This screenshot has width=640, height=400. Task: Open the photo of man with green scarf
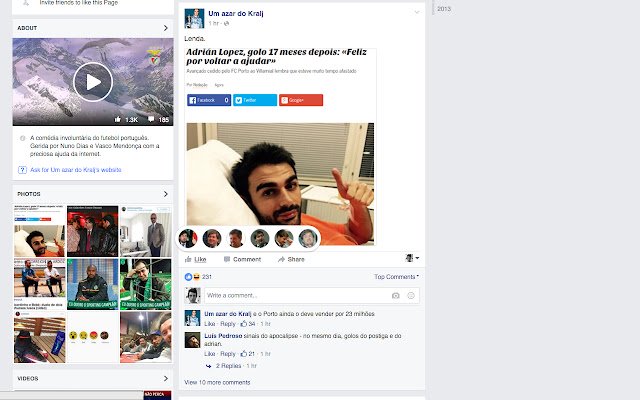pos(146,284)
